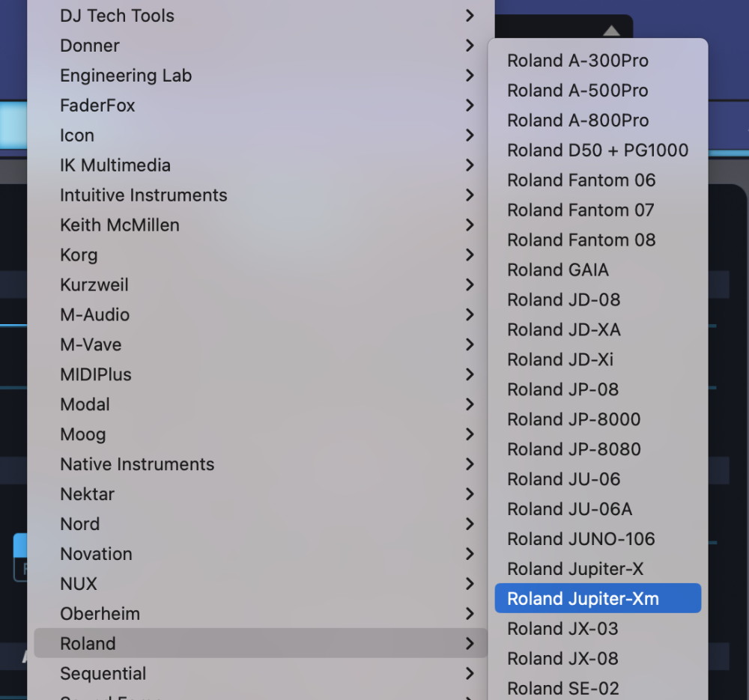Expand the IK Multimedia chevron
This screenshot has width=749, height=700.
pos(470,165)
